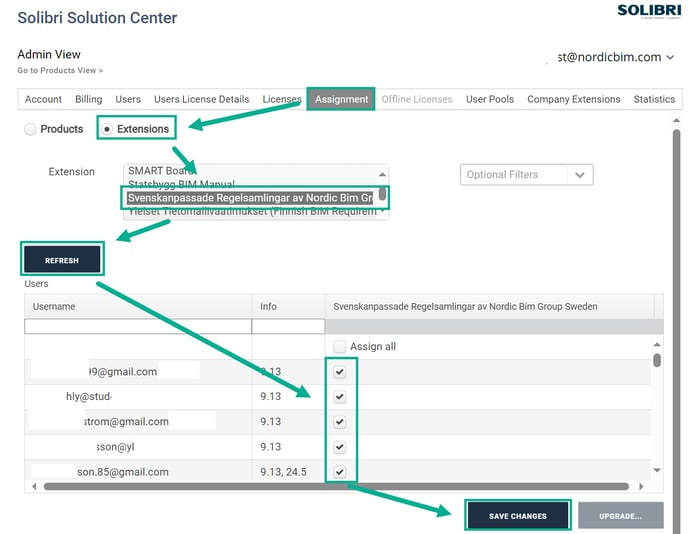Click users table scroll right arrow

coord(641,486)
